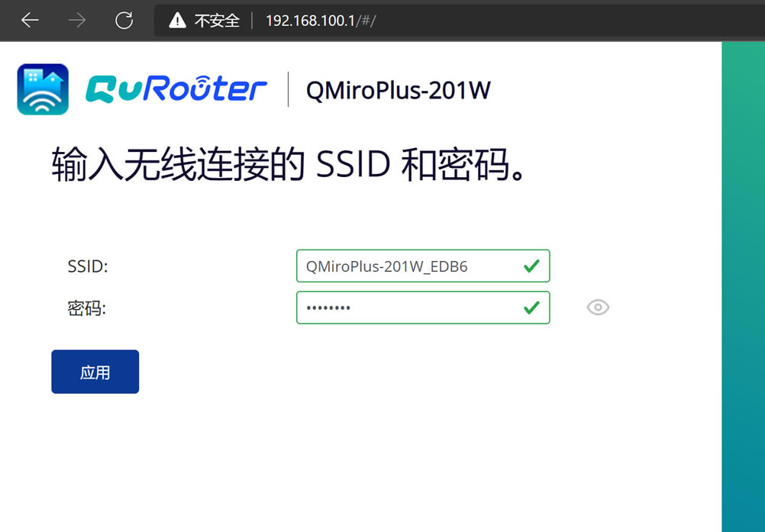Click the QMiroPlus-201W model title
This screenshot has width=765, height=532.
coord(398,90)
